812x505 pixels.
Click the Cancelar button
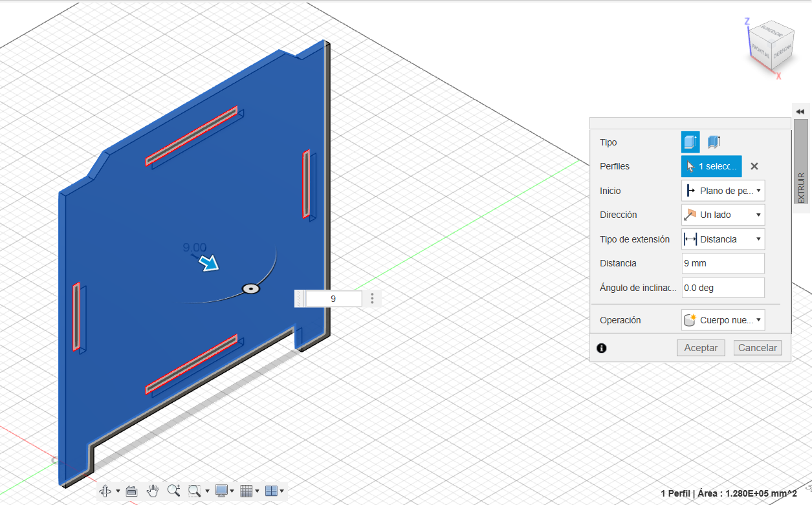[x=758, y=348]
